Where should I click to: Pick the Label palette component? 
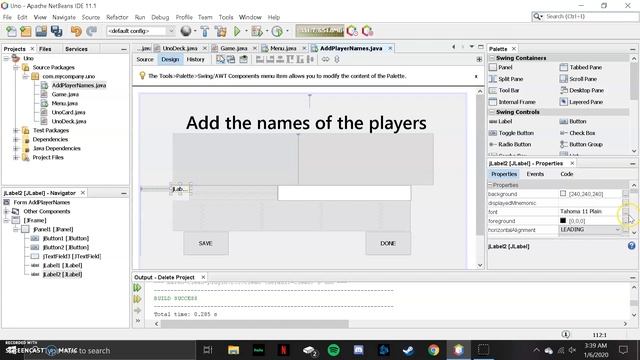tap(500, 122)
